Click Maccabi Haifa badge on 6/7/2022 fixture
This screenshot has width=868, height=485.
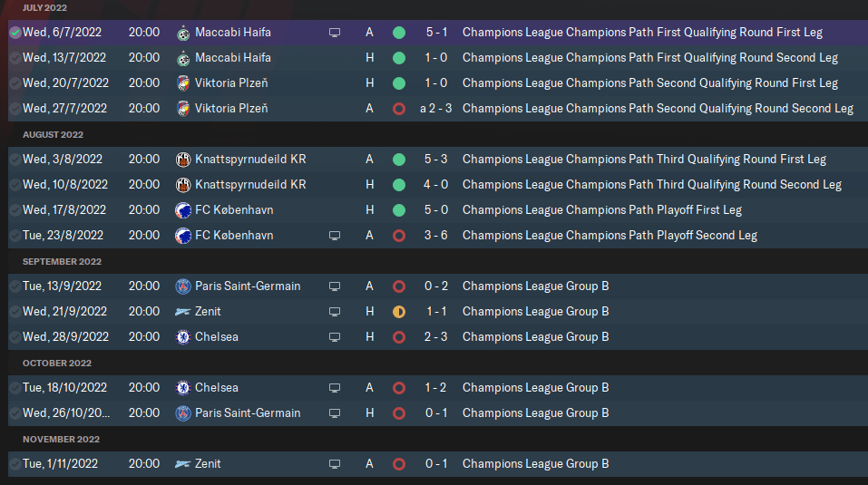(x=183, y=33)
